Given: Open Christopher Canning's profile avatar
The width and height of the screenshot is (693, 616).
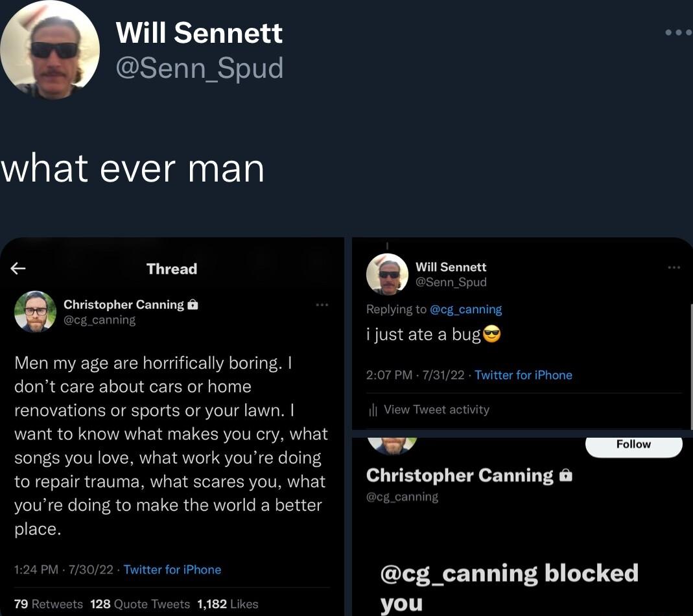Looking at the screenshot, I should [36, 312].
